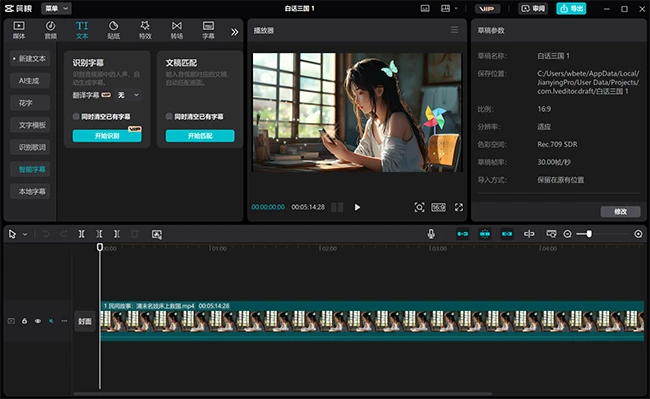Expand the selection tool dropdown arrow
This screenshot has width=650, height=399.
click(x=25, y=235)
